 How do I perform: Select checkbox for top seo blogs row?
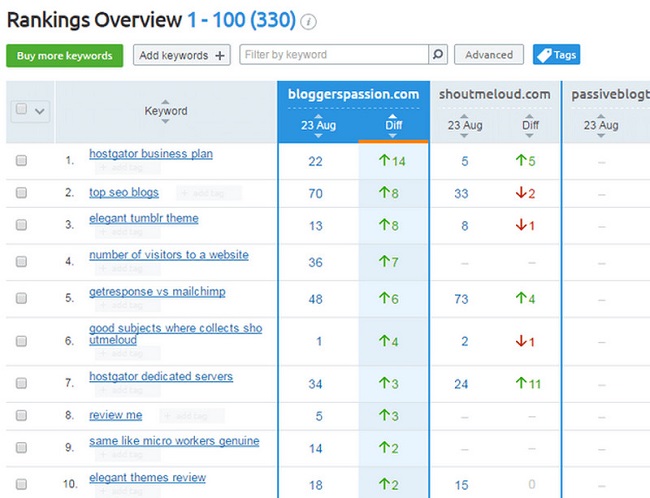tap(21, 193)
